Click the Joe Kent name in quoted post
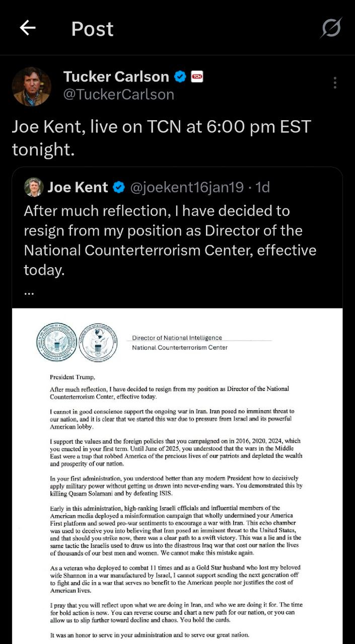The width and height of the screenshot is (355, 644). tap(78, 188)
